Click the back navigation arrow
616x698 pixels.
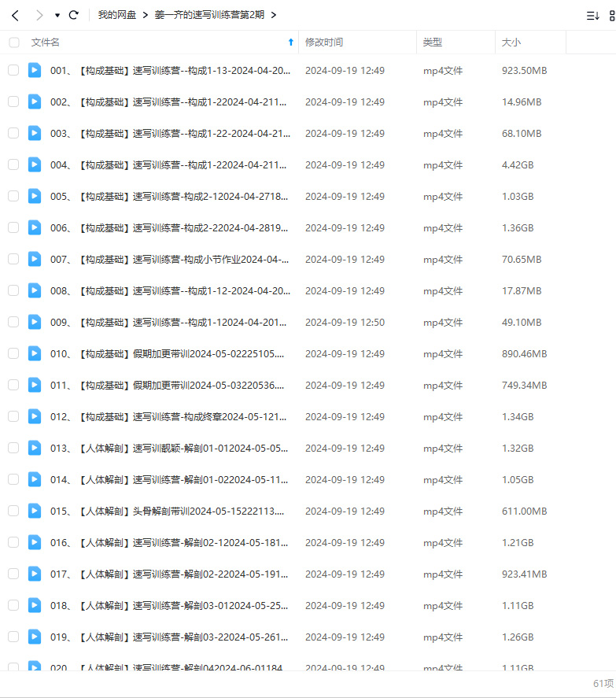[x=15, y=15]
